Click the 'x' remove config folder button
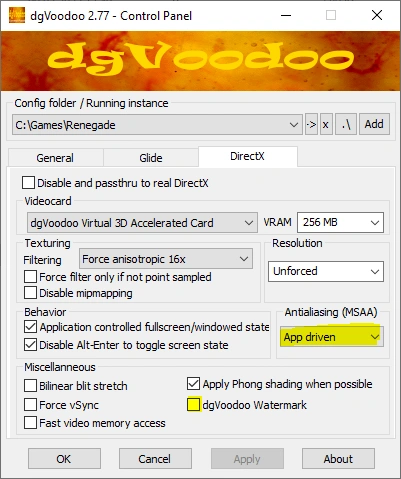401x479 pixels. coord(326,125)
